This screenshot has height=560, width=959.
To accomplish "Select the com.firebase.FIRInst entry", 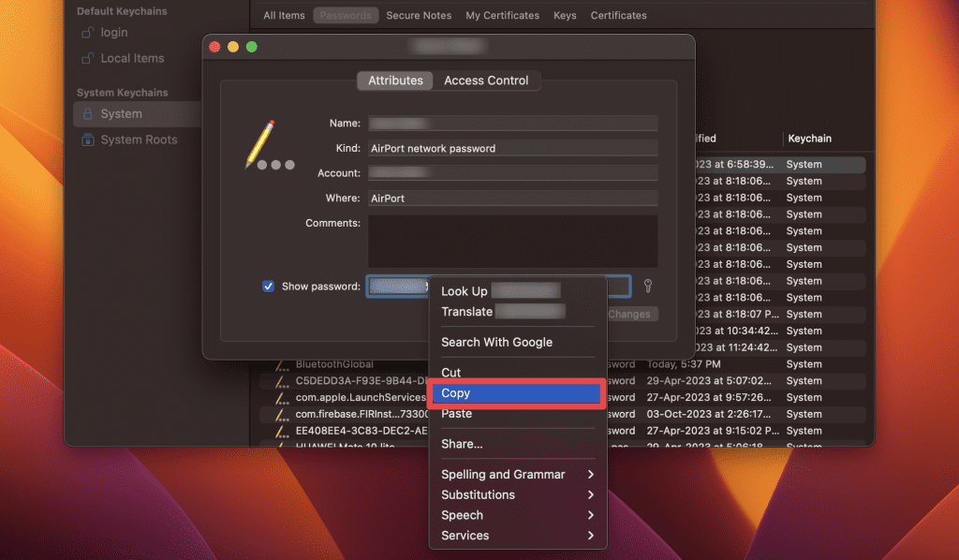I will pyautogui.click(x=361, y=414).
